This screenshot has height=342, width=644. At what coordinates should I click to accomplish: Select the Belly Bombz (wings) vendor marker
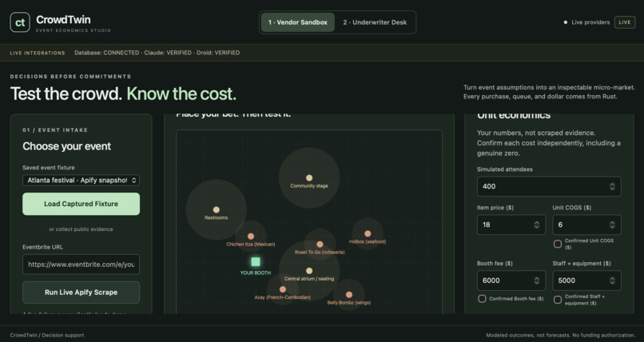coord(348,295)
